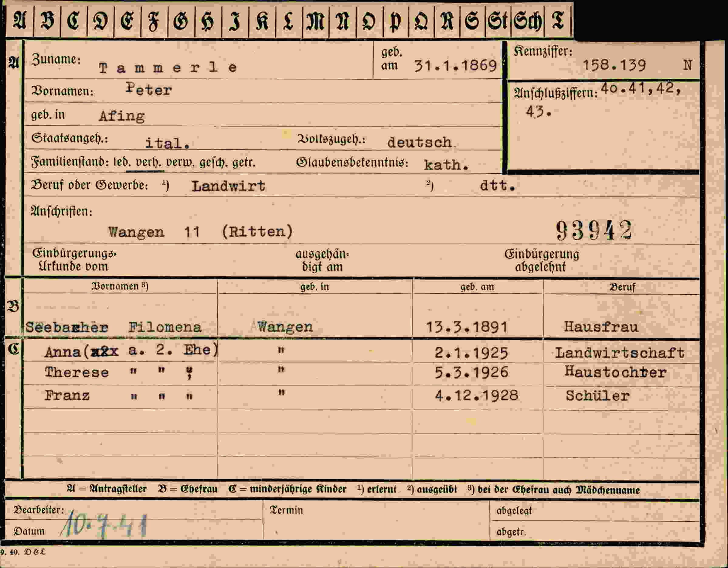Image resolution: width=728 pixels, height=568 pixels.
Task: Click the 'Einbürgerung abgelehnt' label
Action: coord(541,261)
